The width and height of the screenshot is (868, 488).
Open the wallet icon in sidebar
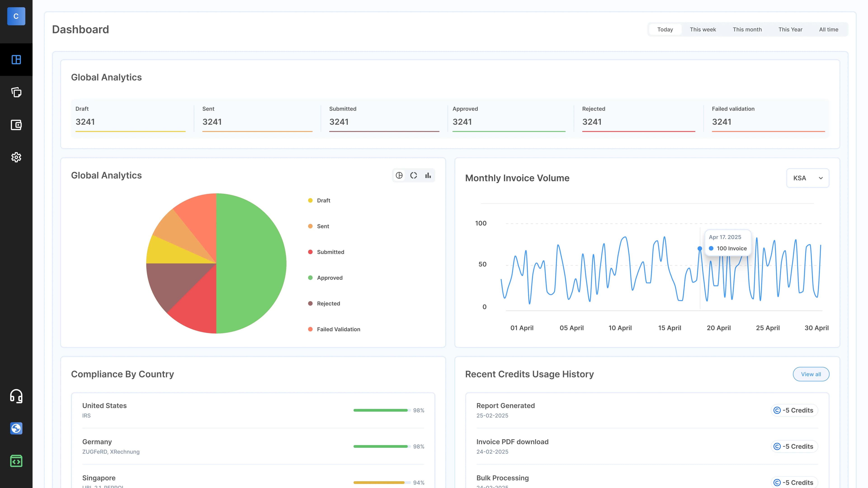click(x=16, y=125)
